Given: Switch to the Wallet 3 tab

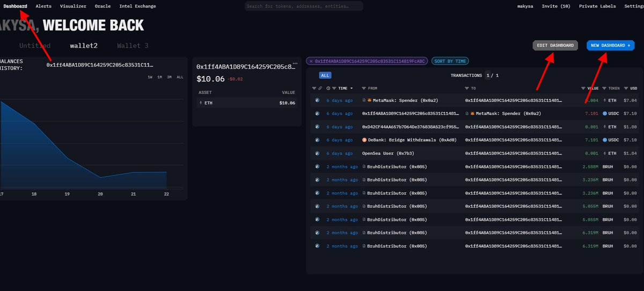Looking at the screenshot, I should (x=133, y=46).
